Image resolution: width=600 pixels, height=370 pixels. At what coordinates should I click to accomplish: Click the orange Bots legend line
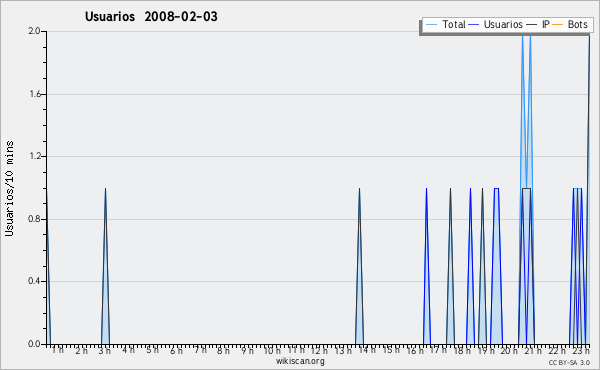click(x=558, y=25)
